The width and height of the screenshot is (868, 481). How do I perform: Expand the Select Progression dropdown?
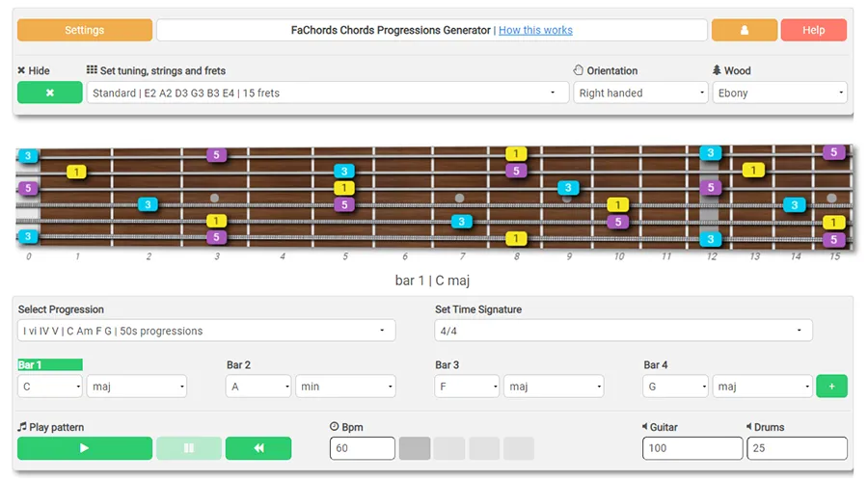click(206, 331)
